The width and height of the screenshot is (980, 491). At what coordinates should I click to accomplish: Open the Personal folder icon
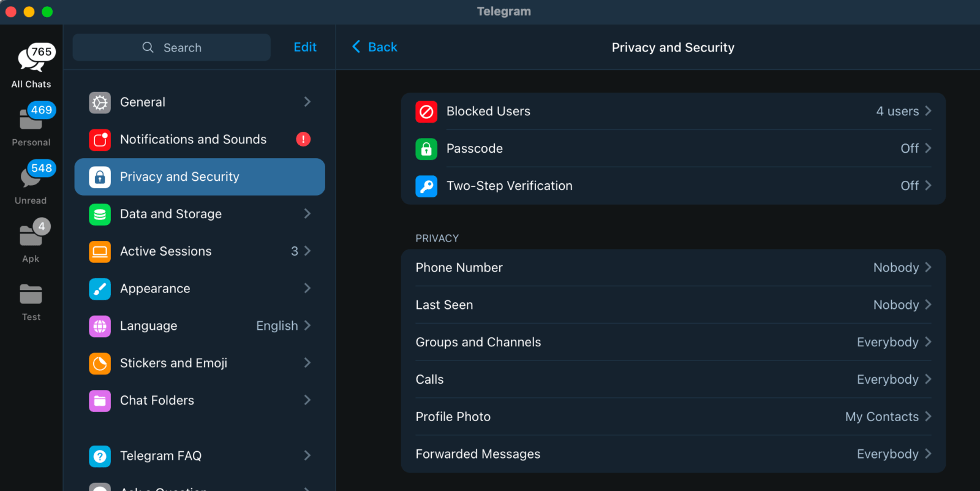coord(31,118)
